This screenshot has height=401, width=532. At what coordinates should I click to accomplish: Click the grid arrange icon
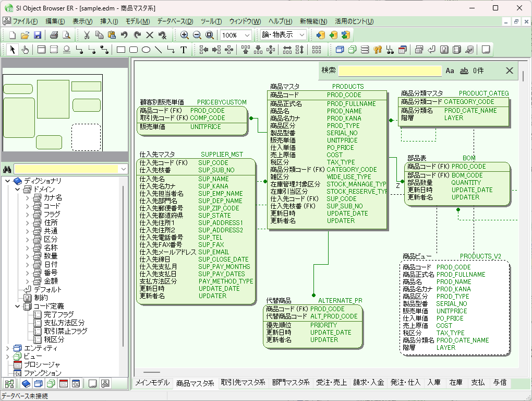(317, 50)
